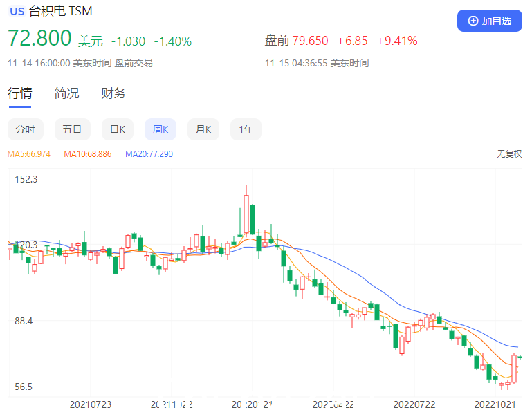Click the large red candlestick at the chart's far right
Image resolution: width=532 pixels, height=419 pixels.
click(x=514, y=369)
